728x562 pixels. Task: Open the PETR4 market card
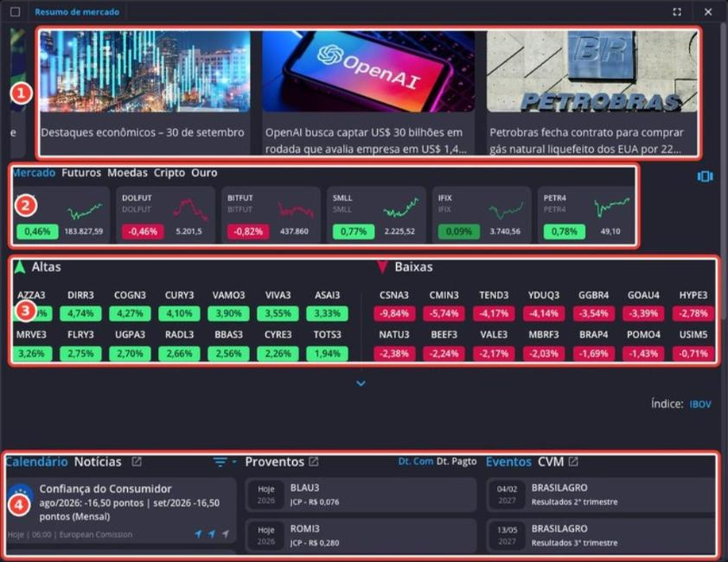[586, 215]
